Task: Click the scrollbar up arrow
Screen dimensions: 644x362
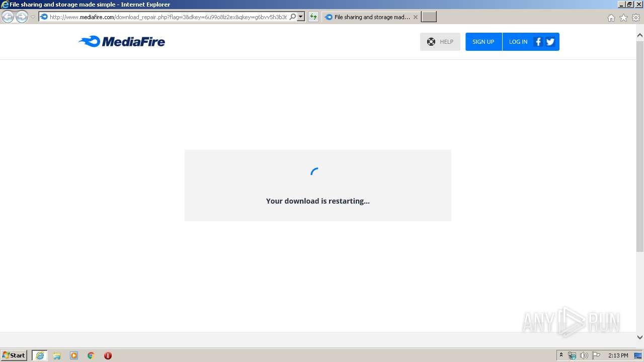Action: coord(640,36)
